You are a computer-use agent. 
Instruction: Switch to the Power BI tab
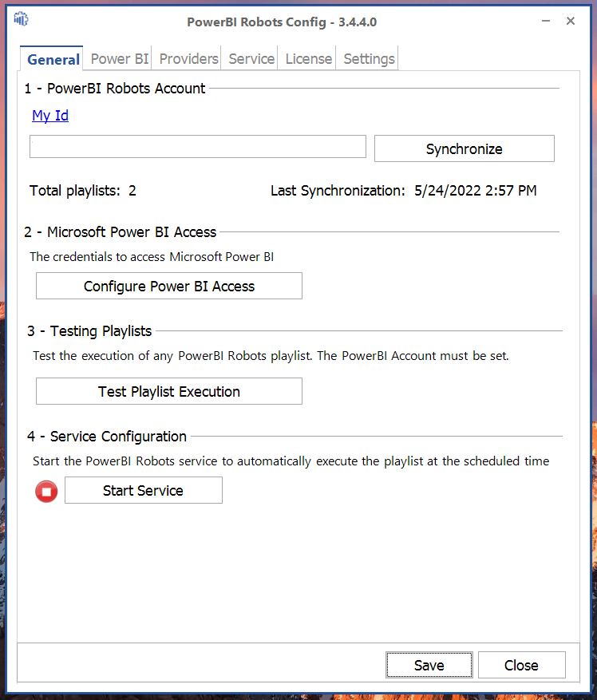tap(120, 59)
